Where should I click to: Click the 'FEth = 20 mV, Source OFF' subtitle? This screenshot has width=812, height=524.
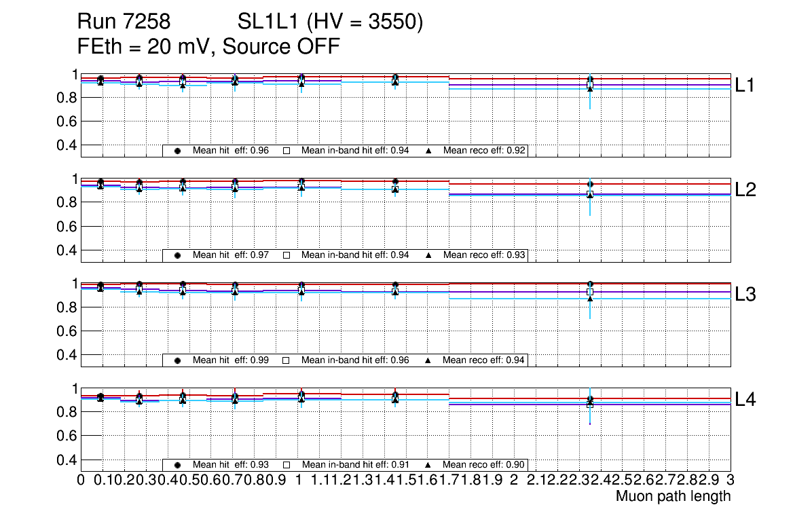(x=208, y=47)
